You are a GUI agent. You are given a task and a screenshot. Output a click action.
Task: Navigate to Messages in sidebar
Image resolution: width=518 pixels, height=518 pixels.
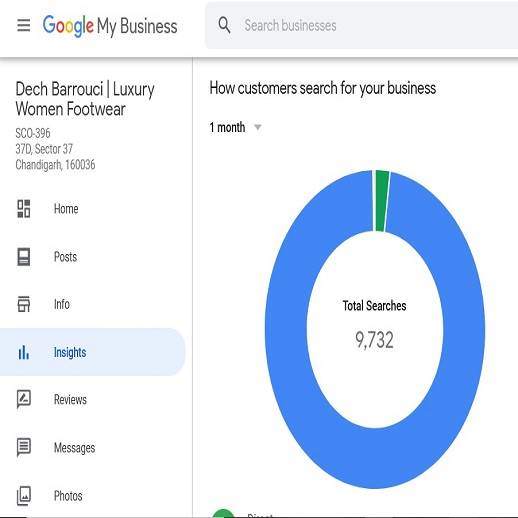(74, 448)
